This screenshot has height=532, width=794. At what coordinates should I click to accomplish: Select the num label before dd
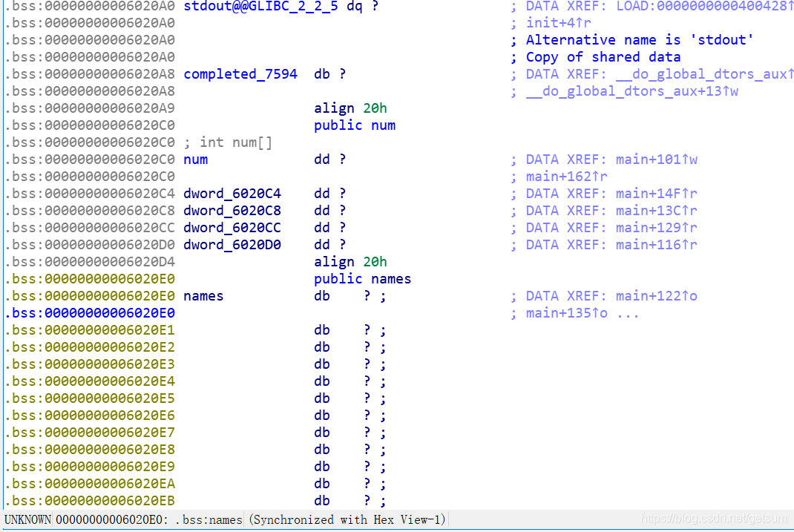(x=195, y=160)
